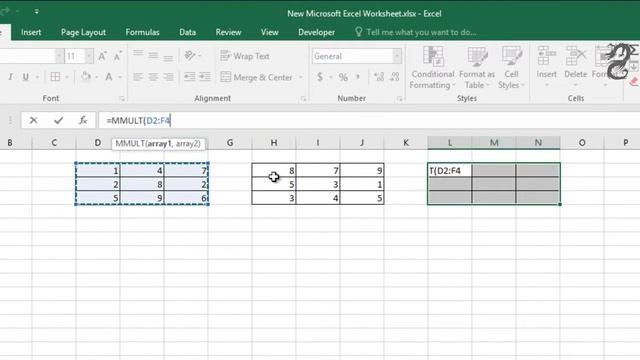The width and height of the screenshot is (640, 360).
Task: Open Fill Color dropdown arrow
Action: [x=97, y=77]
